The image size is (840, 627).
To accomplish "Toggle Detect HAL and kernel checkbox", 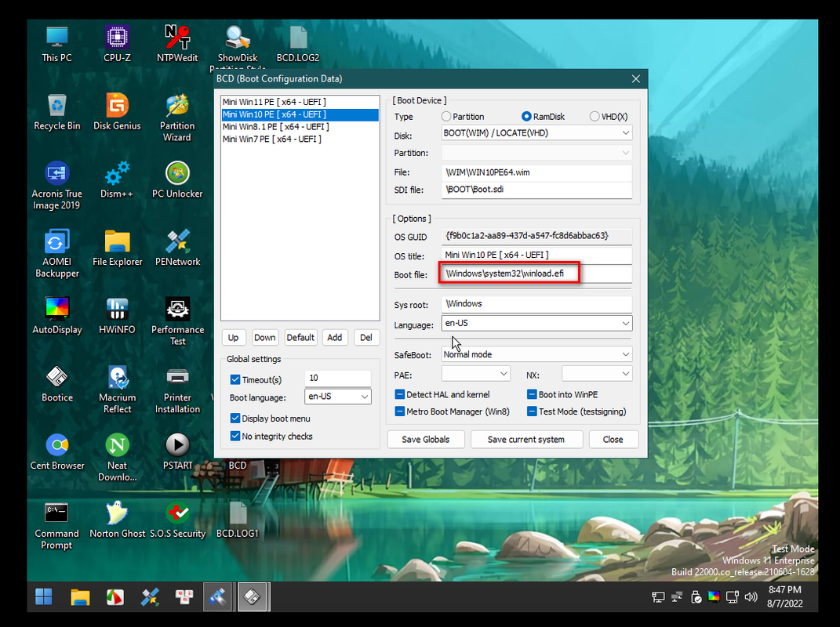I will pyautogui.click(x=400, y=395).
